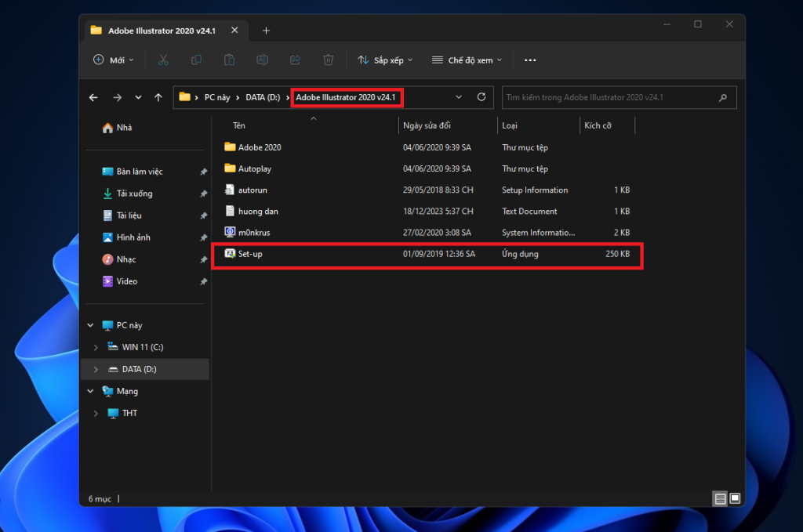Sort by Ngày sửa đổi column header
803x532 pixels.
(427, 125)
